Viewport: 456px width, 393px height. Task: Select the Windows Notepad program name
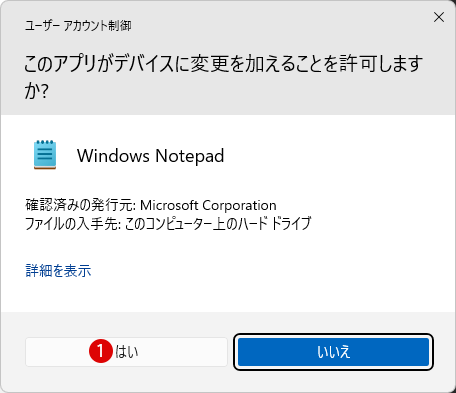click(151, 156)
